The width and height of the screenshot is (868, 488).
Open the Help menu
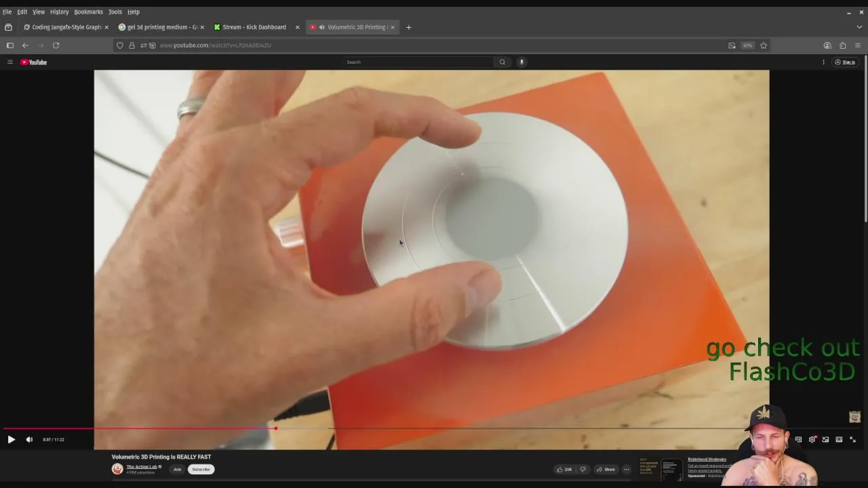(x=134, y=12)
